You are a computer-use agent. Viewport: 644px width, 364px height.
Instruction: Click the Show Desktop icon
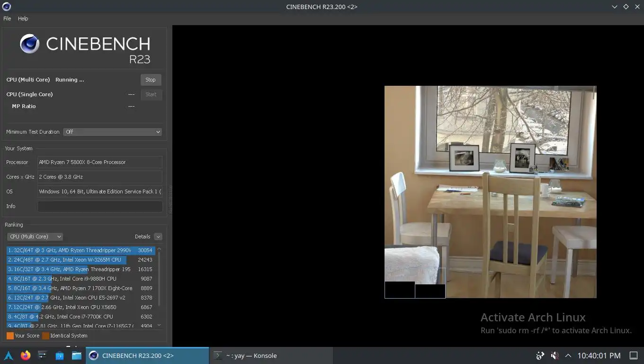click(634, 355)
